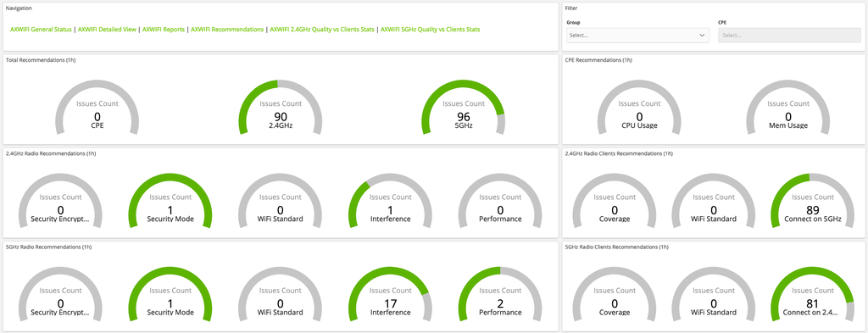
Task: Open AXWIFI 2.4GHz Quality vs Clients Stats
Action: pos(322,30)
